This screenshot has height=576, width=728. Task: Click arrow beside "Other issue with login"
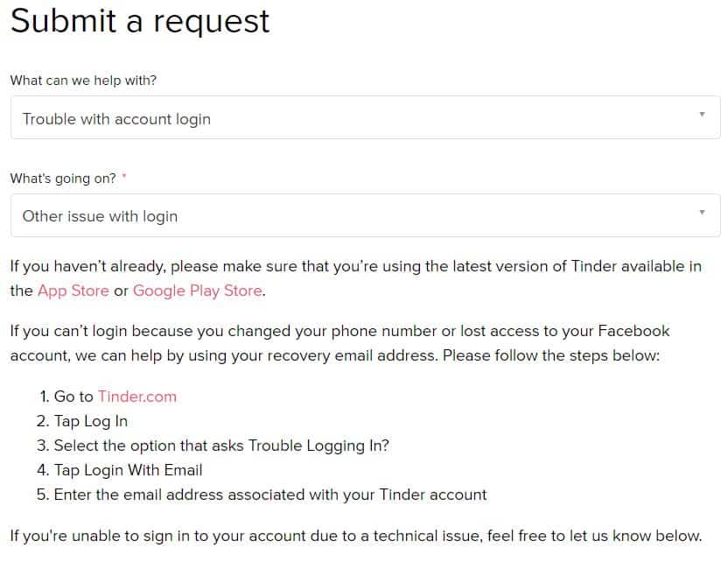(x=702, y=212)
